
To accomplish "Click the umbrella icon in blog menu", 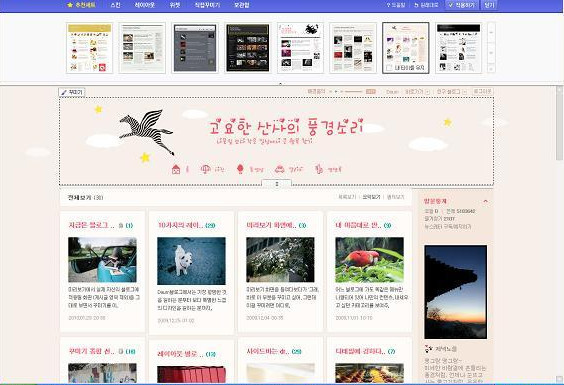I will [x=205, y=169].
